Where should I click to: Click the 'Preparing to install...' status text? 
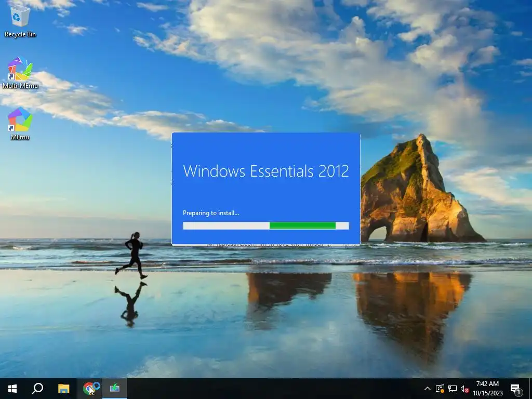tap(211, 213)
